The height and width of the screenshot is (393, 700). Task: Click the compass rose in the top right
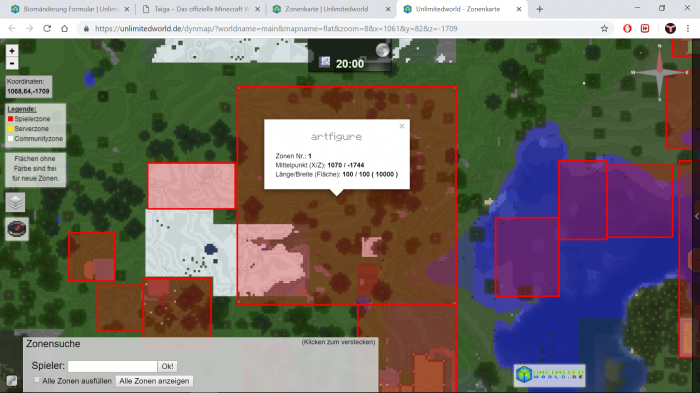click(x=659, y=73)
